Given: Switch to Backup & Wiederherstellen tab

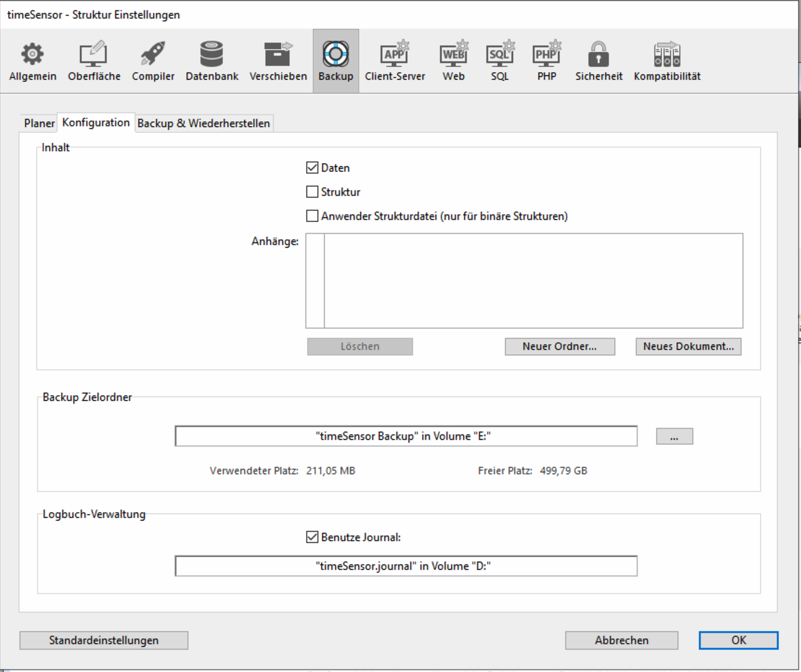Looking at the screenshot, I should [204, 123].
